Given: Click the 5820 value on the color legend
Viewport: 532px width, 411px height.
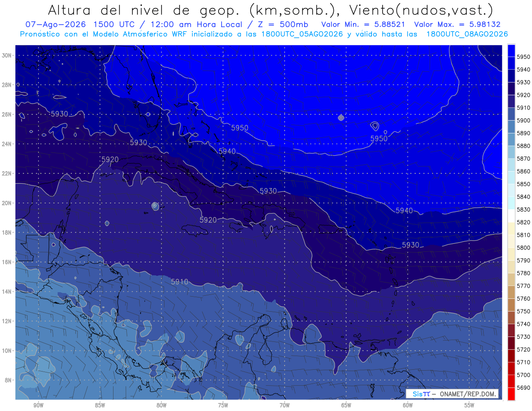Looking at the screenshot, I should 523,222.
